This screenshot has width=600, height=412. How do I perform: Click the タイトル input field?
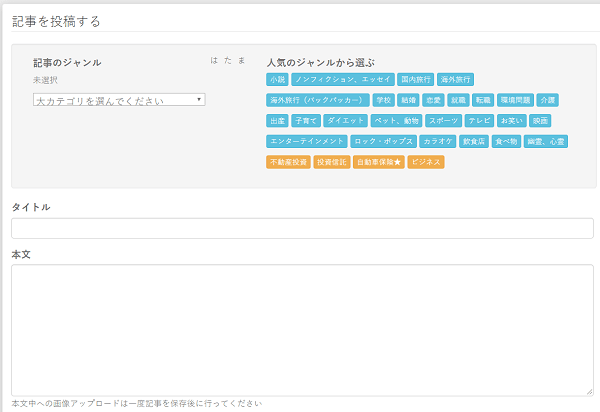click(x=302, y=228)
